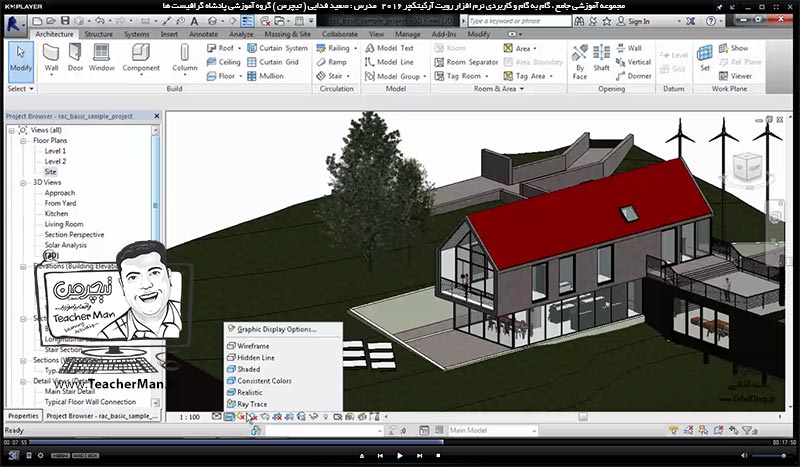
Task: Switch to the Properties panel tab
Action: 23,416
